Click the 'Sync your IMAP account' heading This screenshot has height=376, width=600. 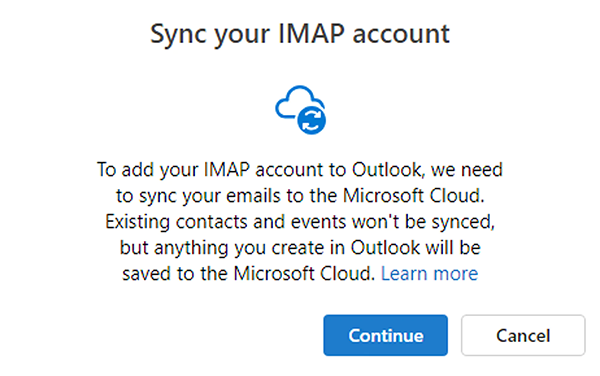(x=300, y=34)
